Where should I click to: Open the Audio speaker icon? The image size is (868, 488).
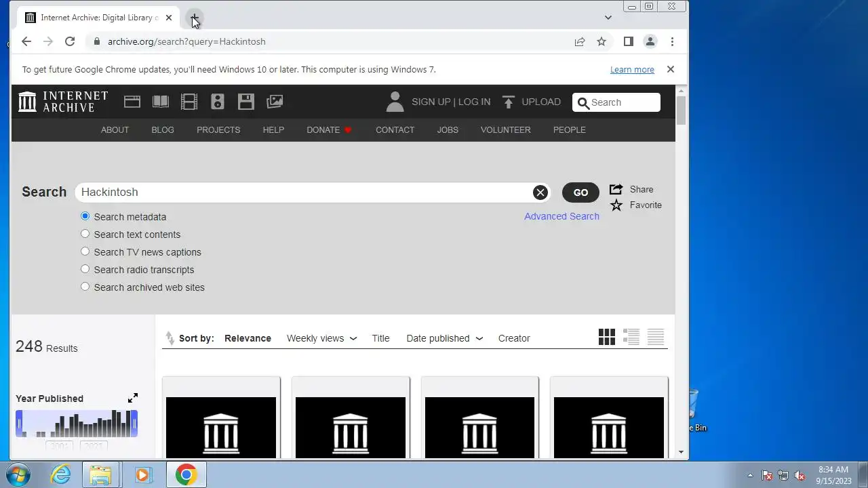(x=218, y=102)
